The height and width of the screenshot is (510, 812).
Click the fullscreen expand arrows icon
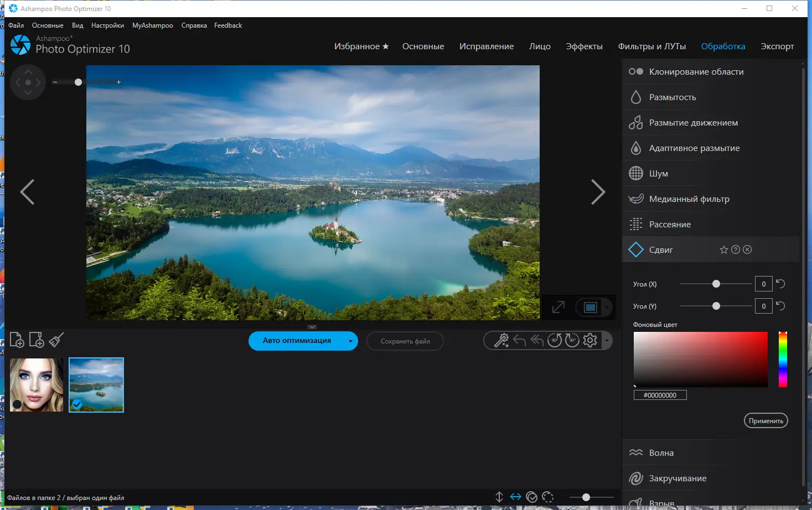pos(558,307)
